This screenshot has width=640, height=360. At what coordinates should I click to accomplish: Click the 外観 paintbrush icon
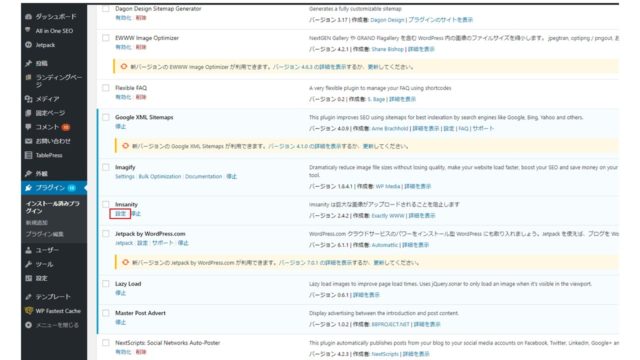28,173
